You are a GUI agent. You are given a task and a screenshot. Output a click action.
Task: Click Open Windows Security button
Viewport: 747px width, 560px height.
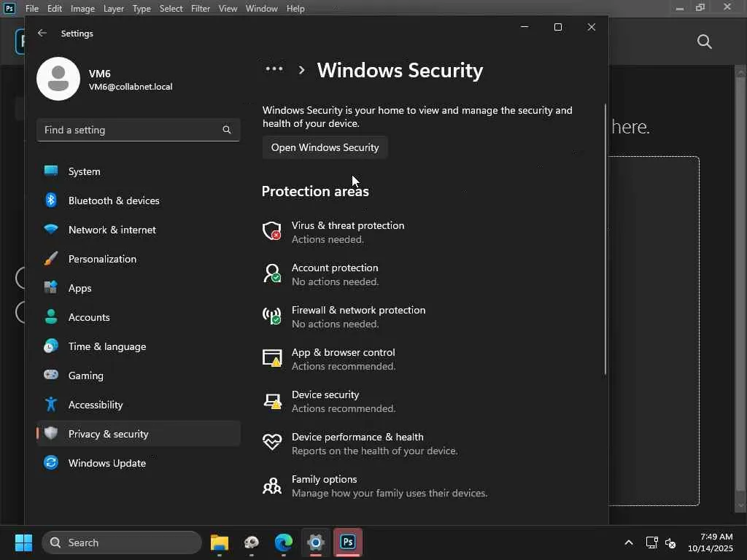click(325, 147)
